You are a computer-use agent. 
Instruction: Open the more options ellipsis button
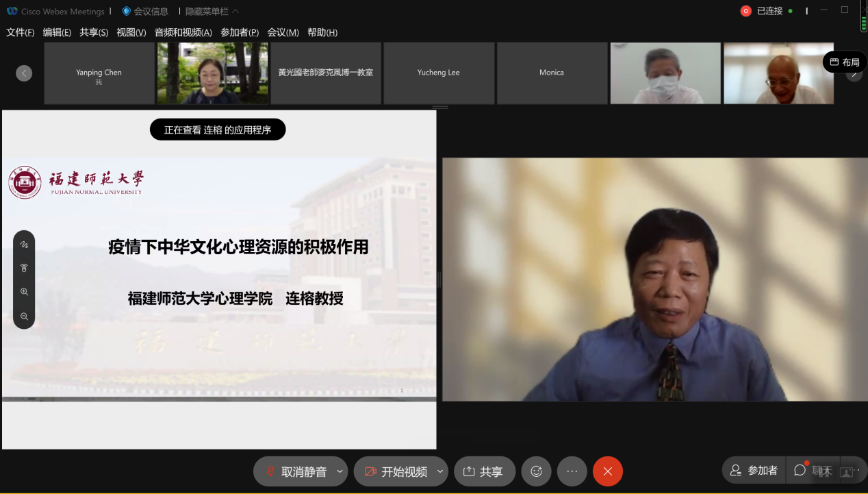pyautogui.click(x=572, y=471)
